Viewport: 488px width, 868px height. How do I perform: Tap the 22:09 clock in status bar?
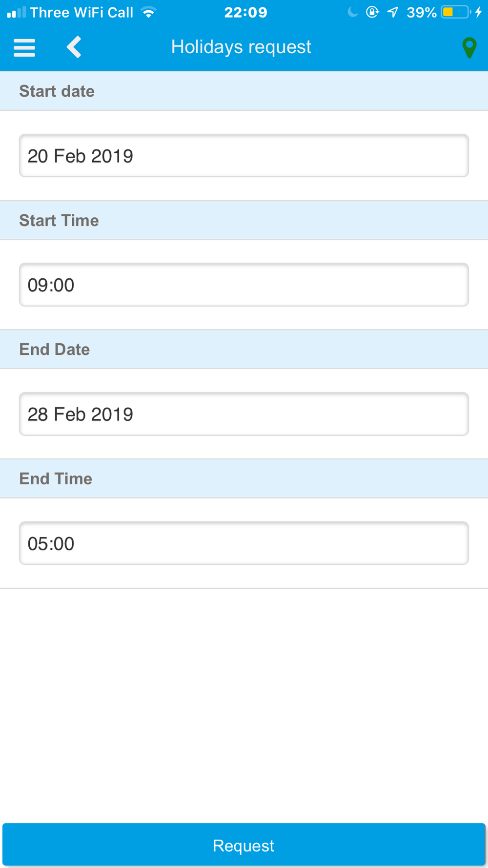[245, 12]
